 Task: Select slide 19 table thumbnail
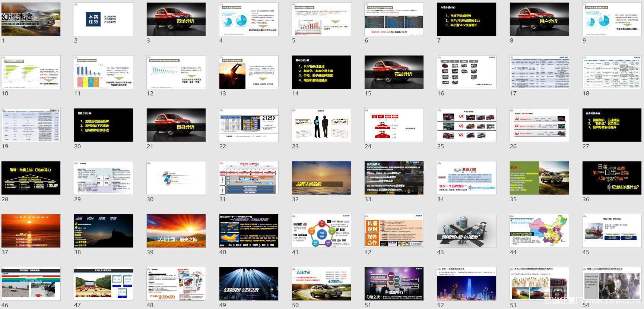coord(31,125)
